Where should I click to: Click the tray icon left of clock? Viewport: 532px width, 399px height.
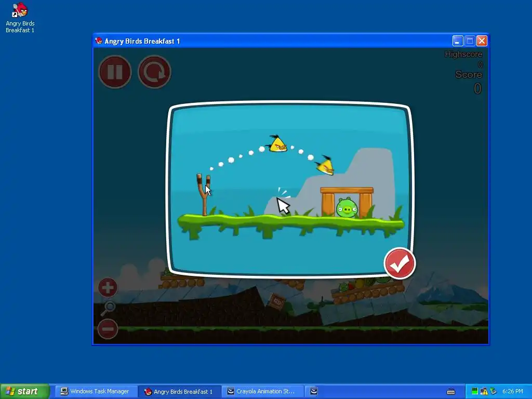coord(494,392)
